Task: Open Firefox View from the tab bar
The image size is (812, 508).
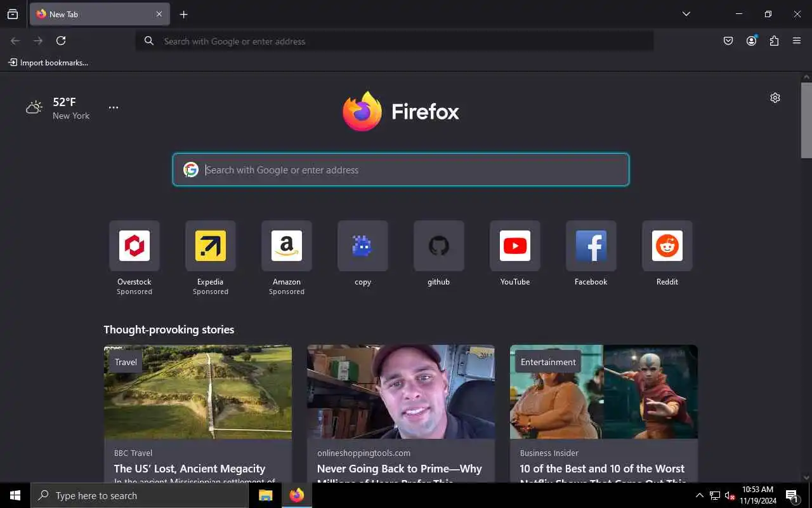Action: point(13,14)
